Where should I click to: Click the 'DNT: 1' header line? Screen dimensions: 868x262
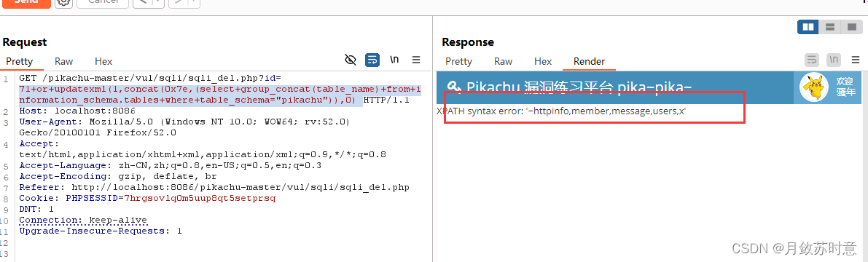point(36,209)
